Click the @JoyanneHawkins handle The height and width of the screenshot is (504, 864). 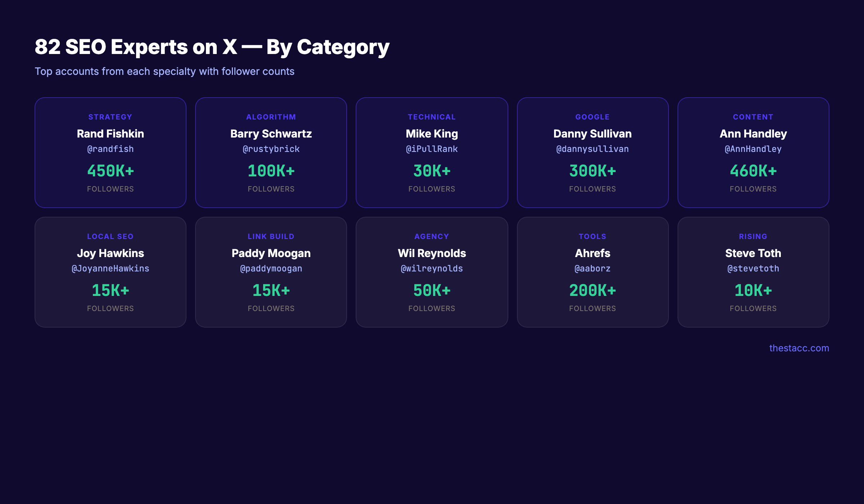tap(111, 269)
